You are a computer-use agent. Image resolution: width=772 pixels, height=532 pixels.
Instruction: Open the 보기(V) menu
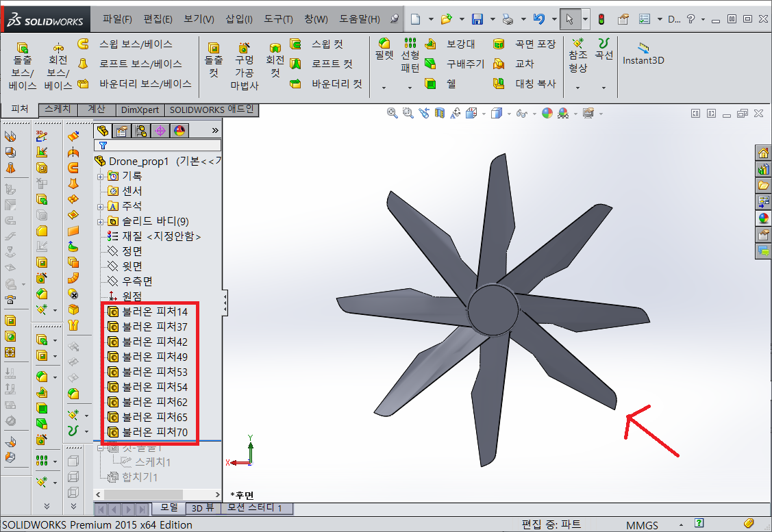199,18
